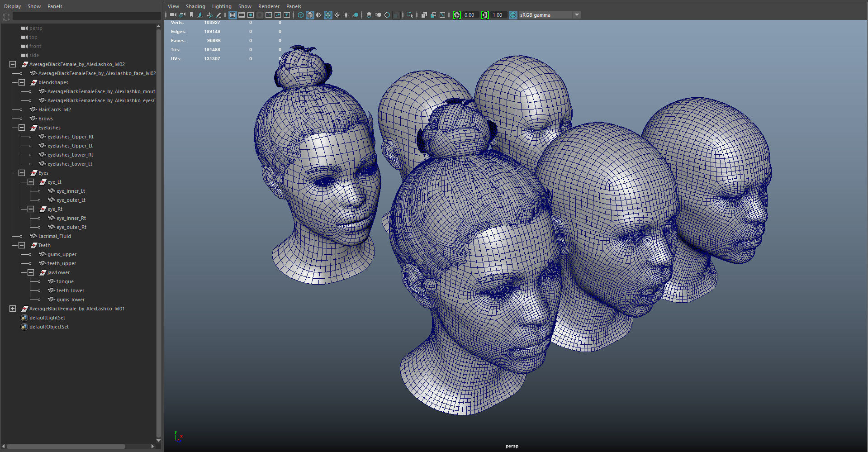Toggle the color management ON button
Image resolution: width=868 pixels, height=452 pixels.
pos(513,15)
